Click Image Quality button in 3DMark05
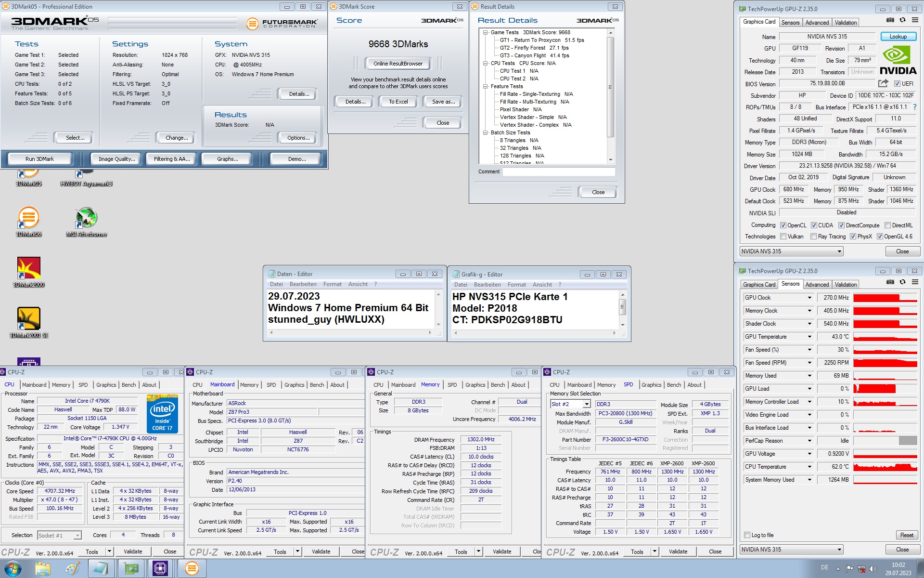Screen dimensions: 924x578 [116, 159]
